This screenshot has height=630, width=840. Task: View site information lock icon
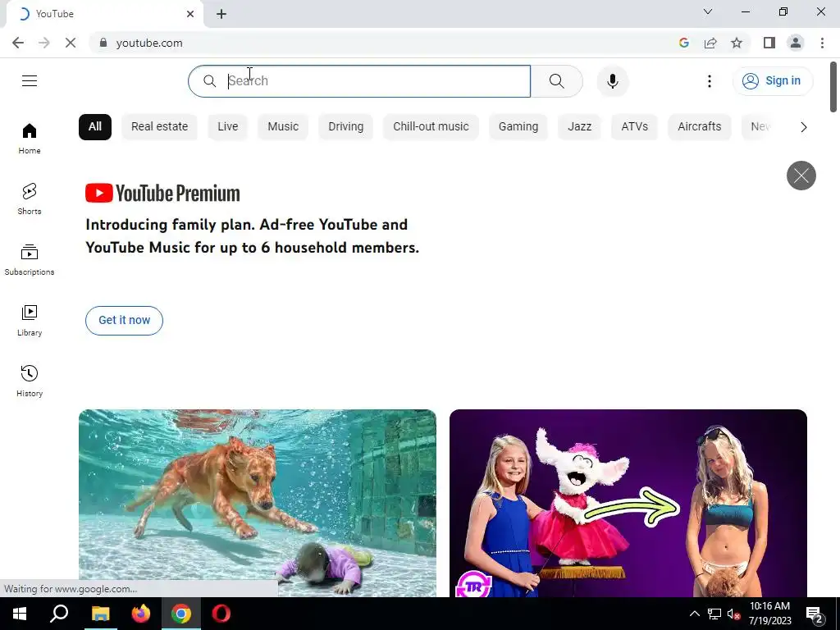(x=103, y=43)
